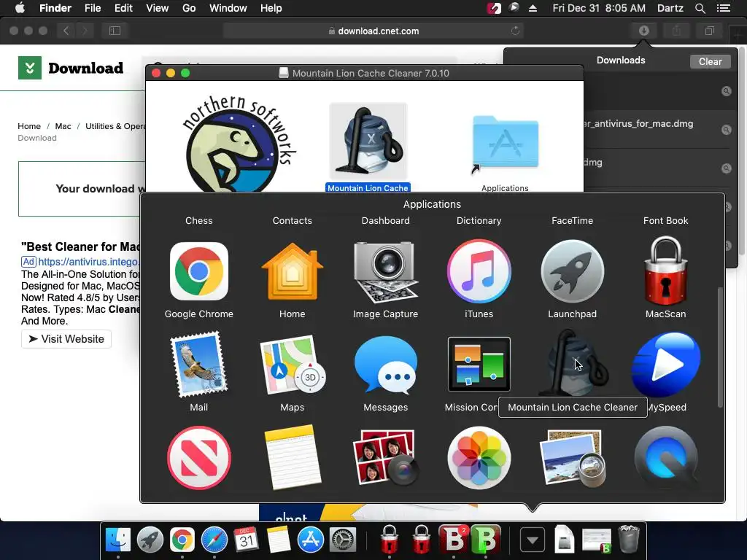Image resolution: width=747 pixels, height=560 pixels.
Task: Open the Photos app icon
Action: 479,458
